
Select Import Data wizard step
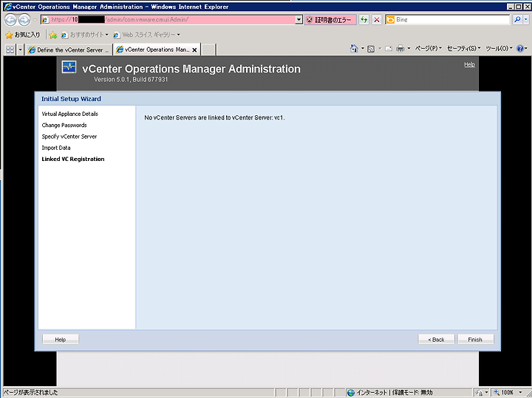pos(56,148)
